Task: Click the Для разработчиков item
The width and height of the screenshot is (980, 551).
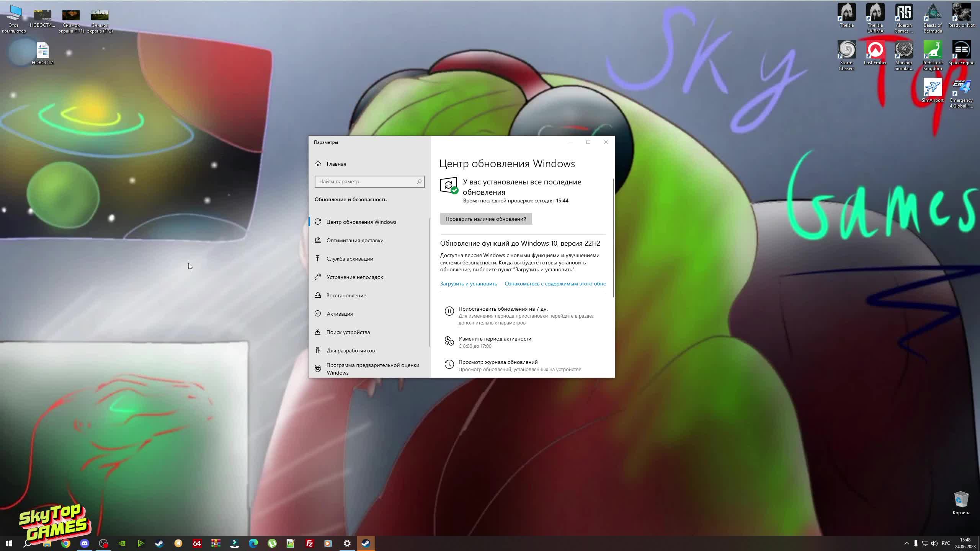Action: tap(351, 350)
